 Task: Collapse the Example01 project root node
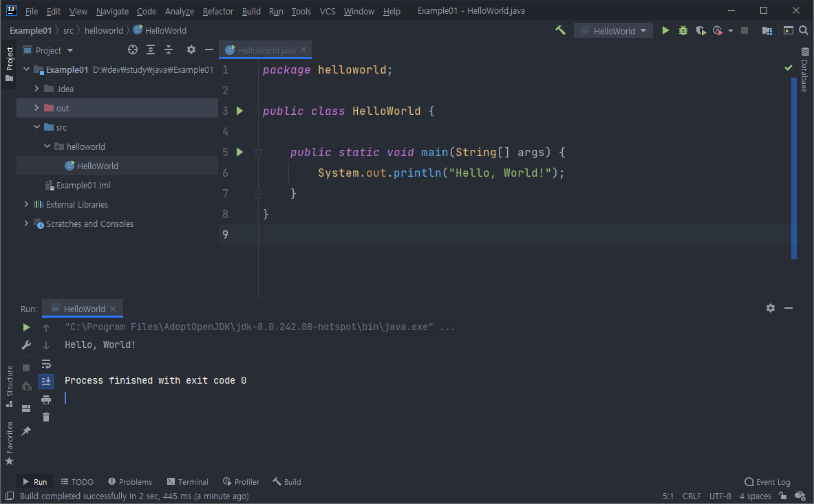[x=26, y=69]
